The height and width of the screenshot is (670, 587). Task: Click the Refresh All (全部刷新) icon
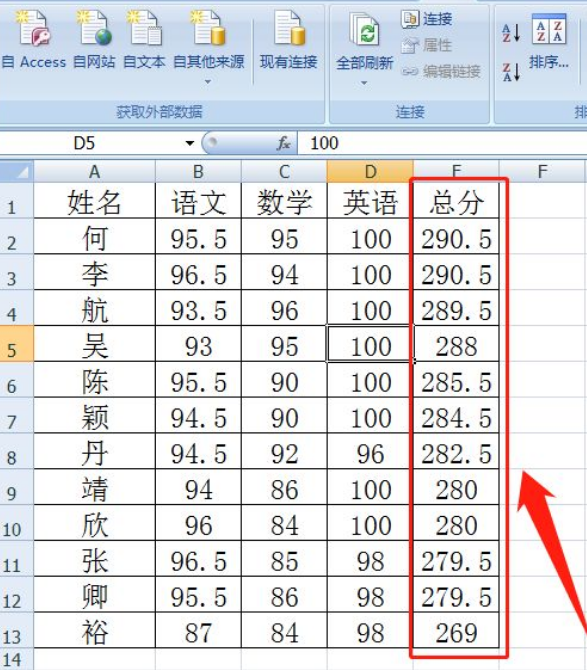click(x=364, y=39)
